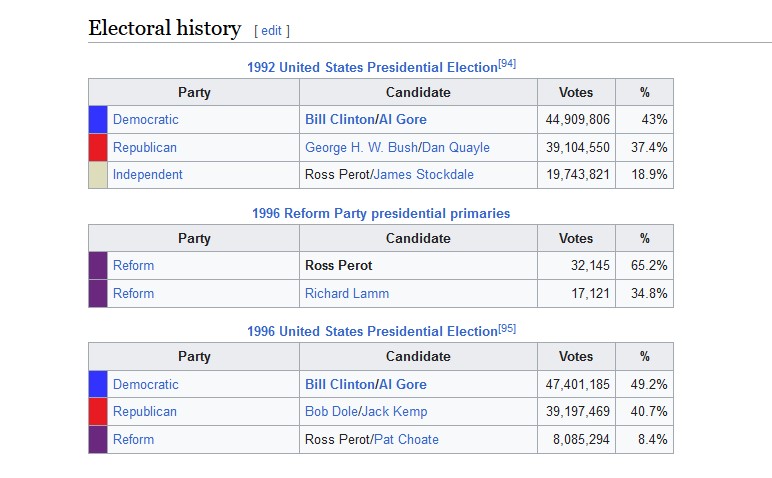Open citation 95 reference
The height and width of the screenshot is (478, 772).
[507, 328]
